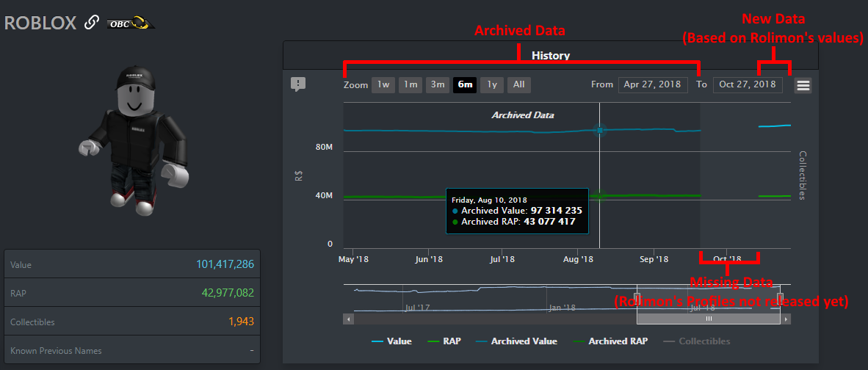This screenshot has height=370, width=868.
Task: Open the chart hamburger menu
Action: pyautogui.click(x=803, y=85)
